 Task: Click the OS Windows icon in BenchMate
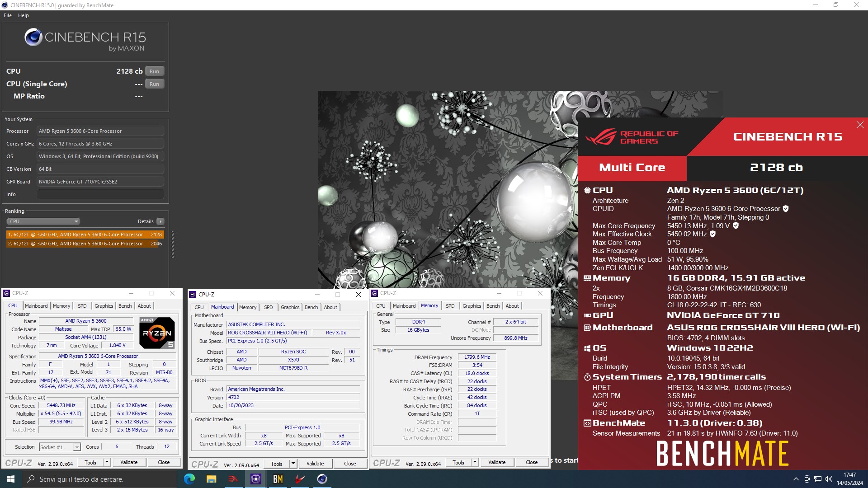tap(587, 348)
